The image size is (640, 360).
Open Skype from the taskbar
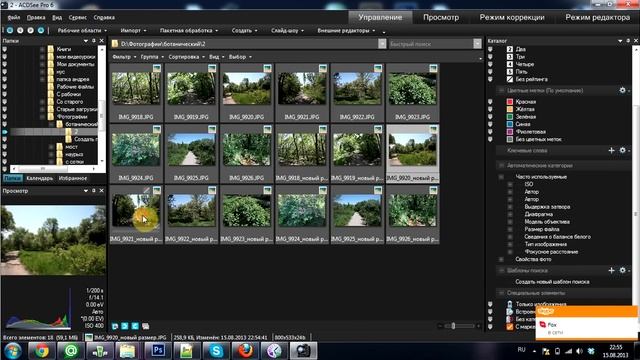[x=216, y=351]
